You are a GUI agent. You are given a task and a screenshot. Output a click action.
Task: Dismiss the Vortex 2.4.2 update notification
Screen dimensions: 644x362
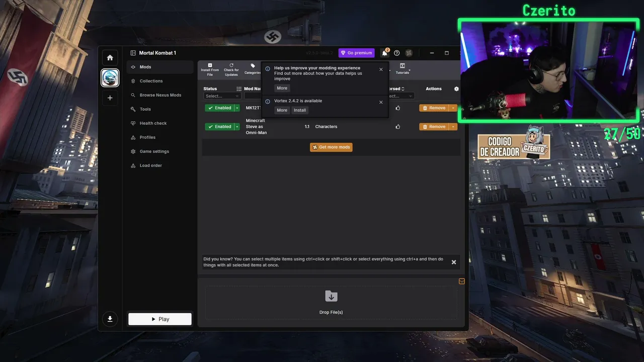click(x=381, y=102)
